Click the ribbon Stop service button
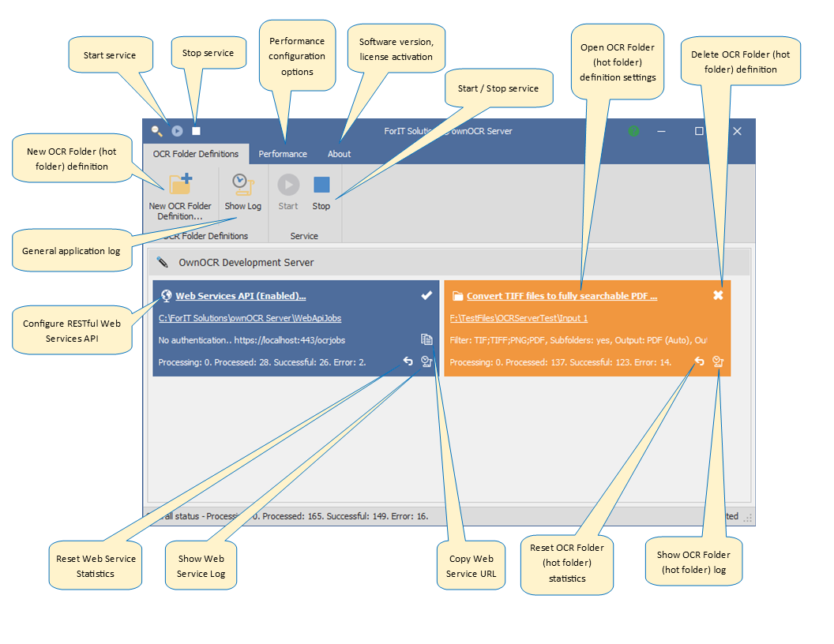The width and height of the screenshot is (834, 644). coord(321,193)
